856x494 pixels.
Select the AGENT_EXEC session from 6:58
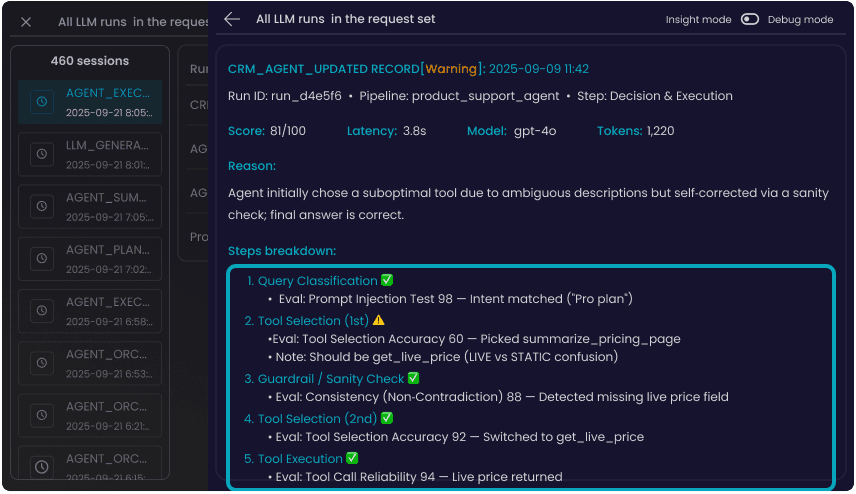108,310
